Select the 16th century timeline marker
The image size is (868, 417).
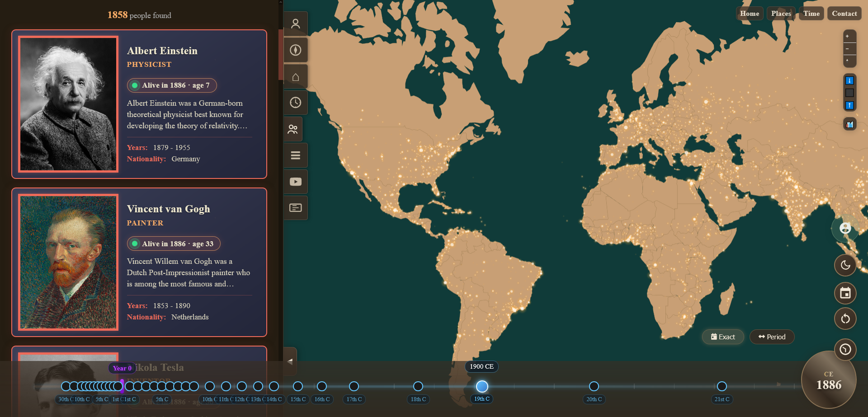point(322,386)
